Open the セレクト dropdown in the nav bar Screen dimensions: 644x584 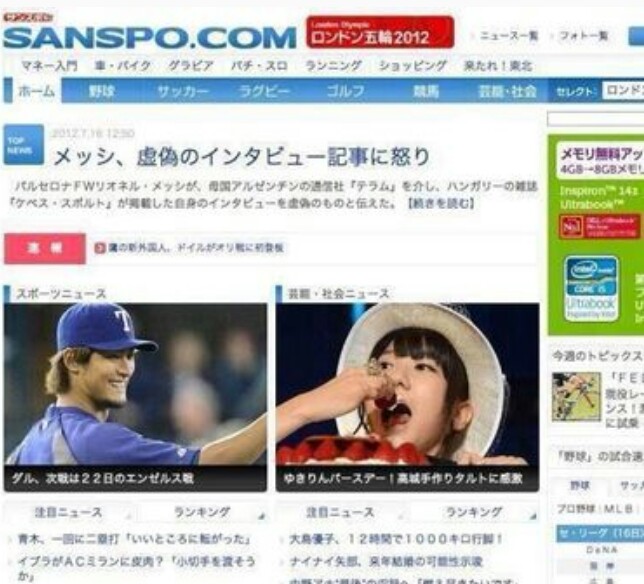point(623,91)
